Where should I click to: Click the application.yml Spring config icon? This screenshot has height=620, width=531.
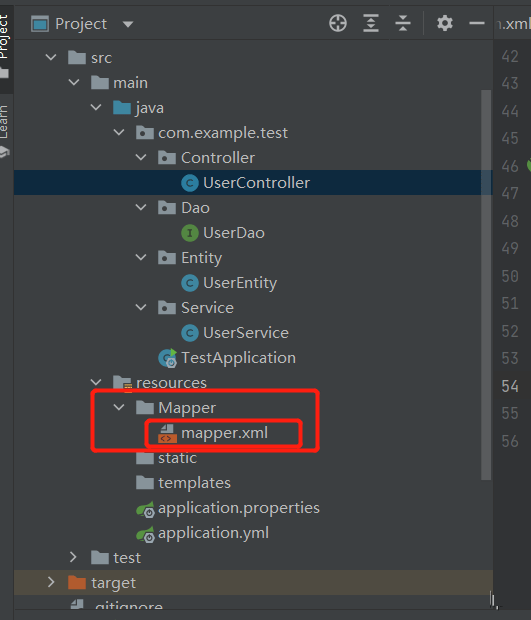[145, 534]
